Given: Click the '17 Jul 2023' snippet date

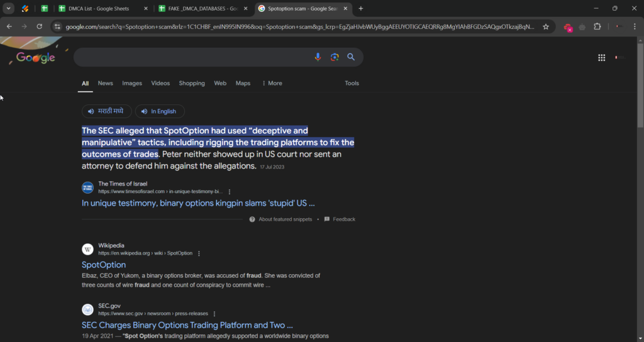Looking at the screenshot, I should click(272, 167).
